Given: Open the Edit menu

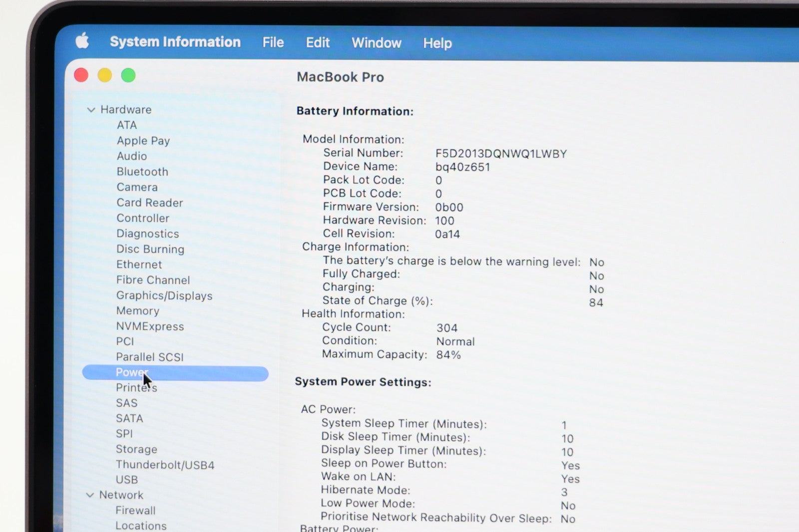Looking at the screenshot, I should point(318,42).
